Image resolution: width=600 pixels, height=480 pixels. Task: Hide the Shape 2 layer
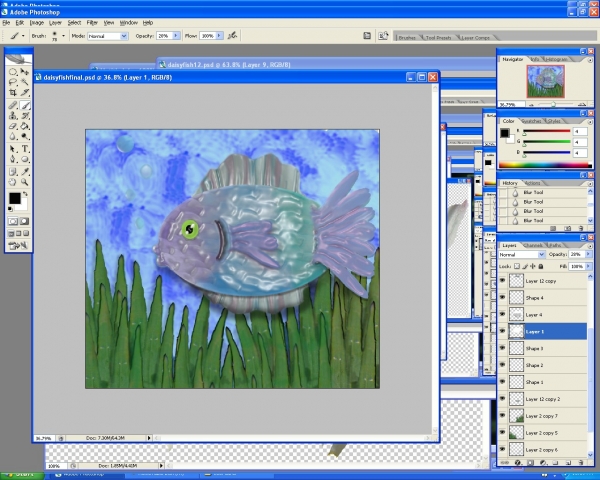tap(502, 365)
